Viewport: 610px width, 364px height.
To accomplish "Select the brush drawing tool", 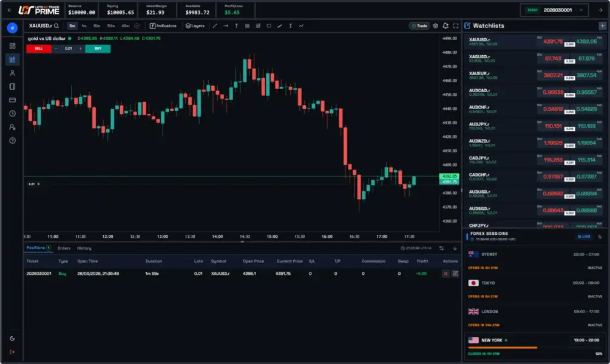I will pyautogui.click(x=280, y=26).
